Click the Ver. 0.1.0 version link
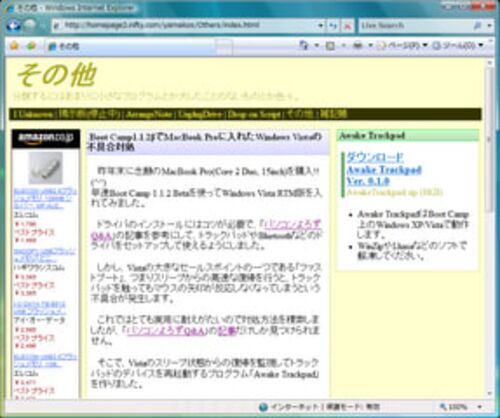Screen dimensions: 500x418 [x=368, y=181]
